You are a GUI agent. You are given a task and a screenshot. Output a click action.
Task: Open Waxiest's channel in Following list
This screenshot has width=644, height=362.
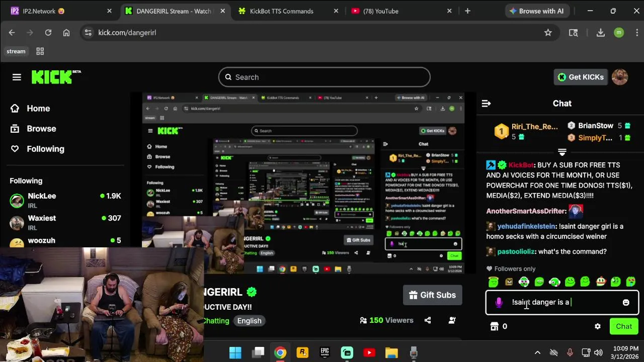click(x=65, y=222)
